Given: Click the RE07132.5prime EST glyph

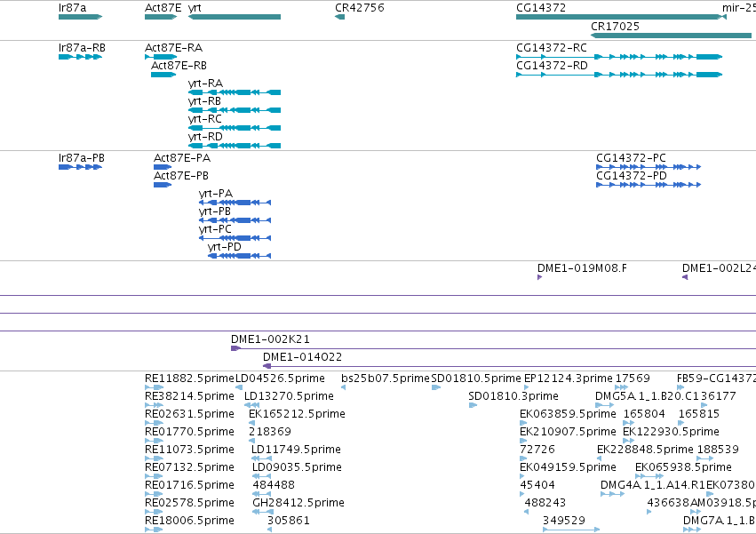Looking at the screenshot, I should pyautogui.click(x=154, y=476).
